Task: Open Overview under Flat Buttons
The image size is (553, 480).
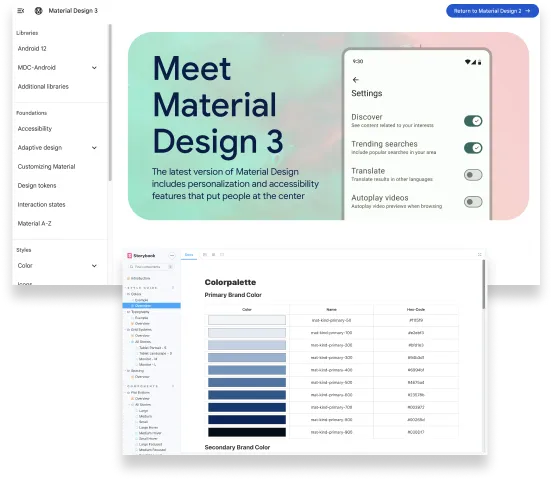Action: [140, 399]
